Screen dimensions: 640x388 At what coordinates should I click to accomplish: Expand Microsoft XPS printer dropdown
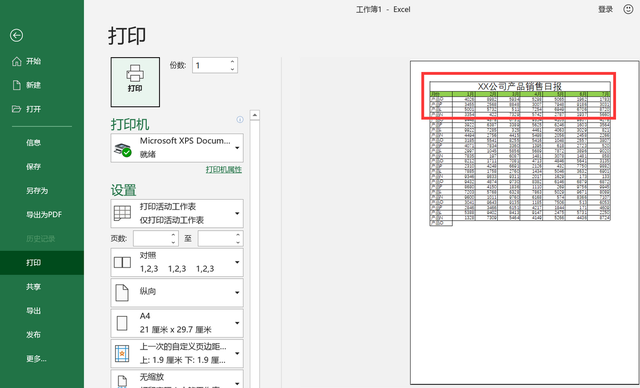point(177,148)
